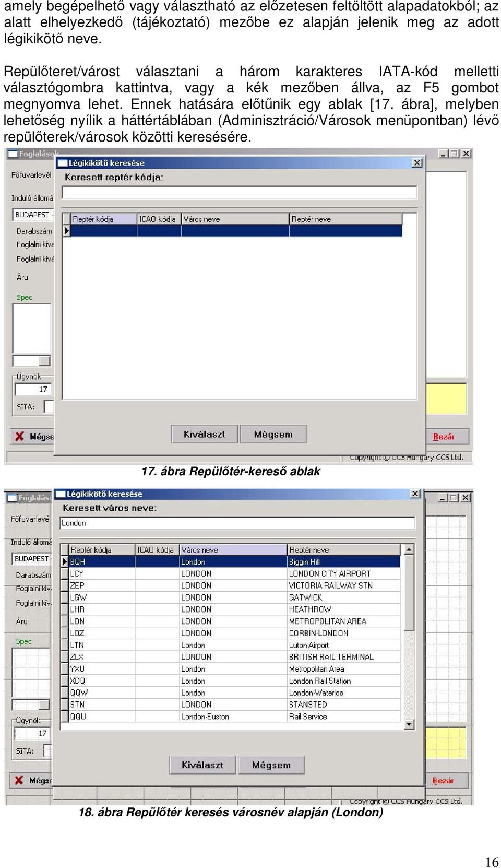Viewport: 501px width, 868px height.
Task: Click Reptér kódja header in London results
Action: click(x=101, y=549)
